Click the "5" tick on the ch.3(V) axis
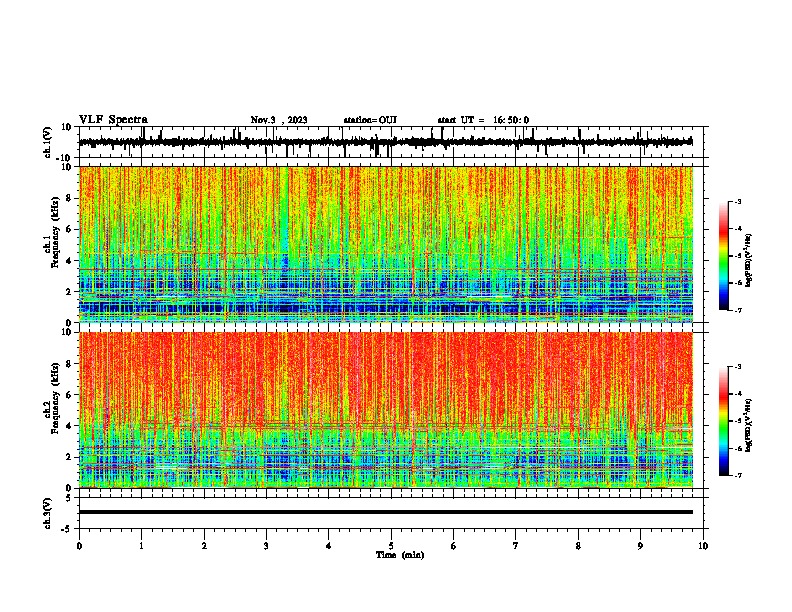Screen dimensions: 792x612 [70, 497]
